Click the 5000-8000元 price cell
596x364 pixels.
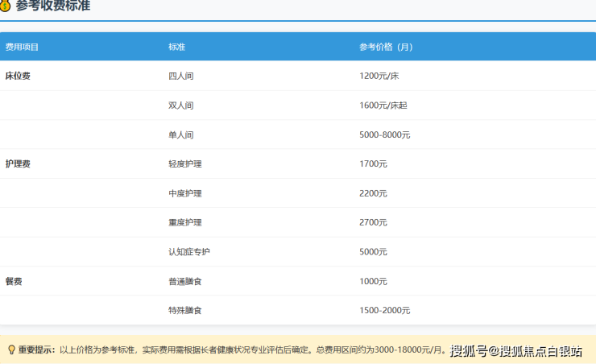click(x=385, y=134)
